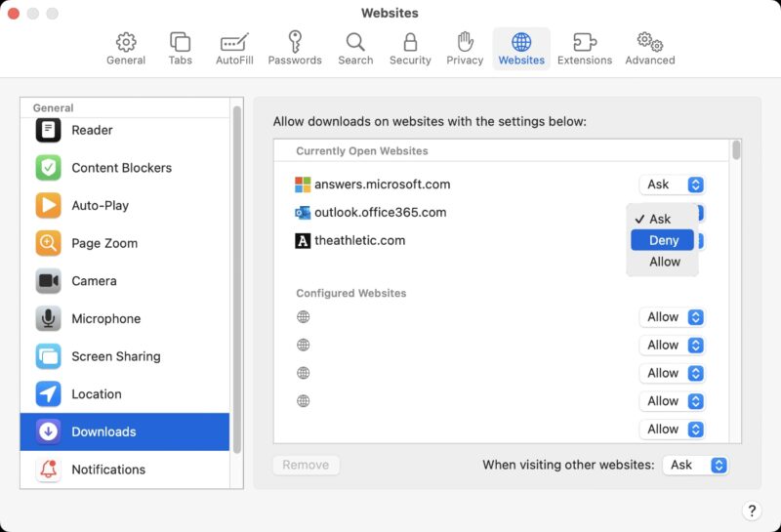
Task: Switch to the Extensions tab
Action: (584, 48)
